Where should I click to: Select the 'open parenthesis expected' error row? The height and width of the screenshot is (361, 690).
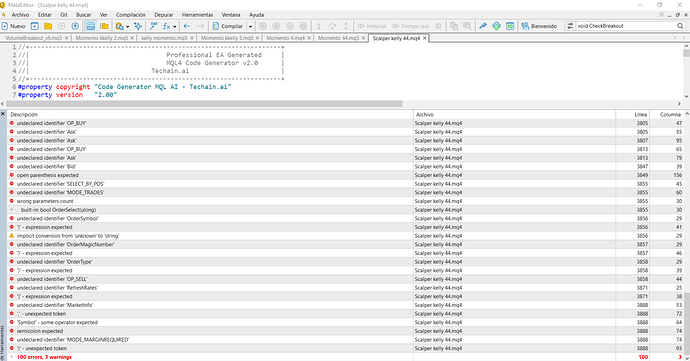point(345,175)
